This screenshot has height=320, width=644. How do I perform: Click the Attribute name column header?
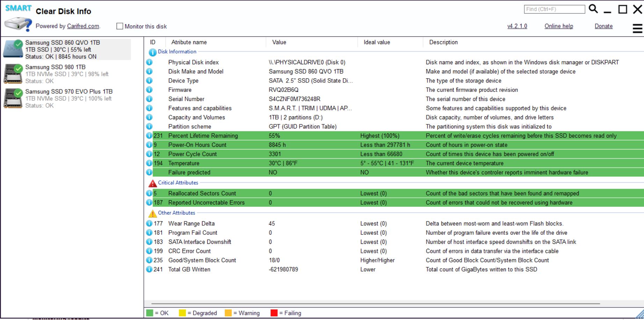tap(189, 42)
